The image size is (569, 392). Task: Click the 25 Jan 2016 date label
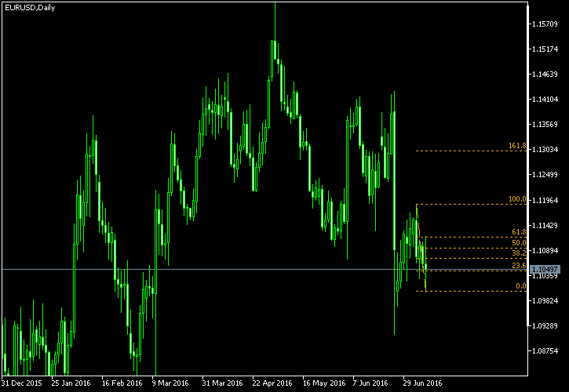(71, 383)
